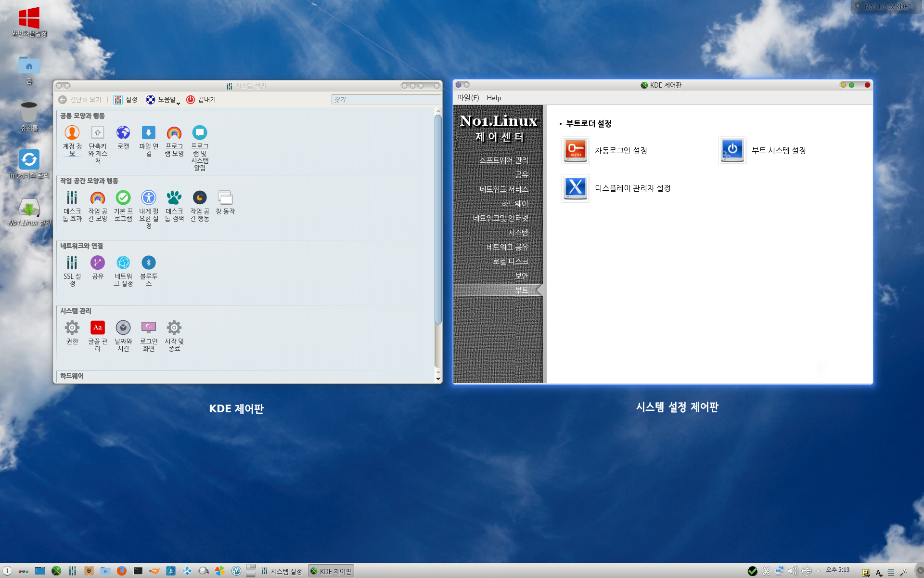
Task: Open the 데스크톱 검색 desktop search icon
Action: click(x=174, y=206)
